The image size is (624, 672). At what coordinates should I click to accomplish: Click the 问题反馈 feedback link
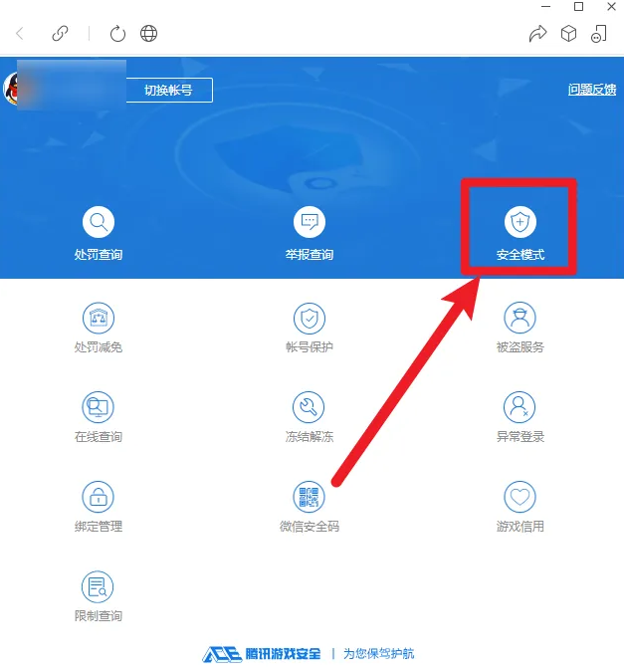point(592,90)
